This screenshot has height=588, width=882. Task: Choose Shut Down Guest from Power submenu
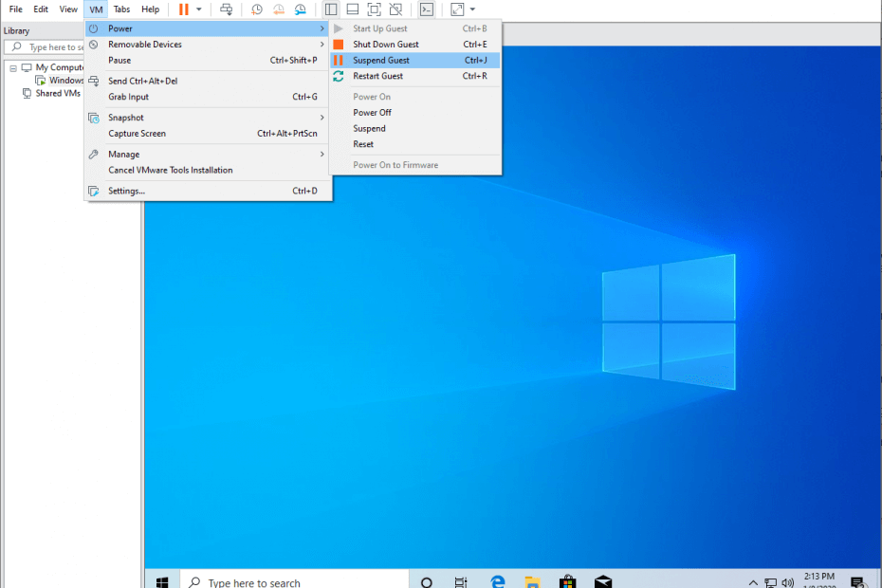[x=415, y=45]
